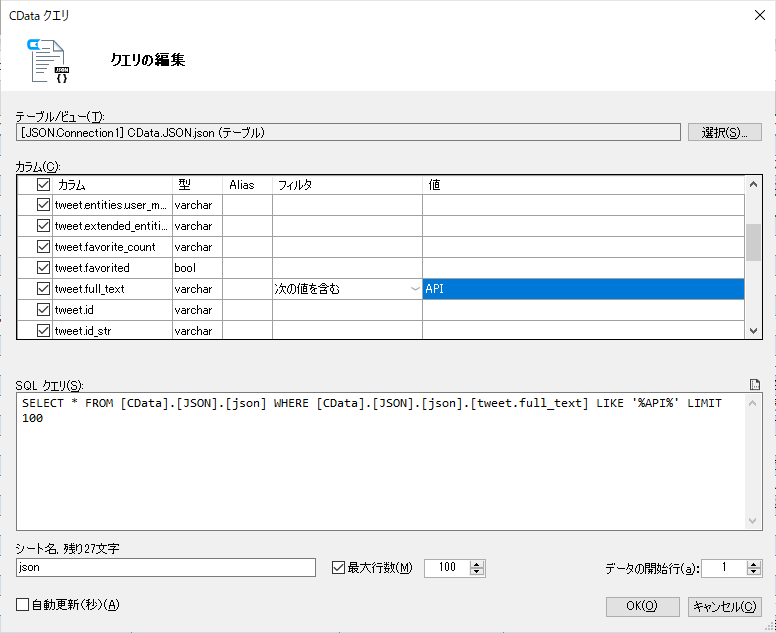Click the キャンセル(C) button
Image resolution: width=776 pixels, height=633 pixels.
pyautogui.click(x=725, y=606)
